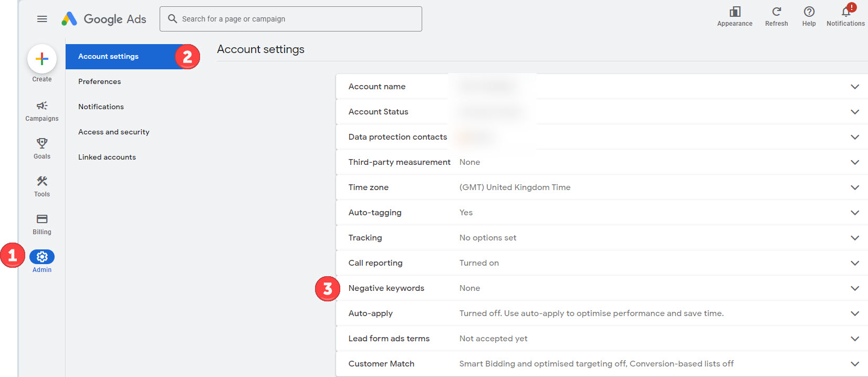Click the Customer Match label
The width and height of the screenshot is (868, 377).
click(x=381, y=364)
